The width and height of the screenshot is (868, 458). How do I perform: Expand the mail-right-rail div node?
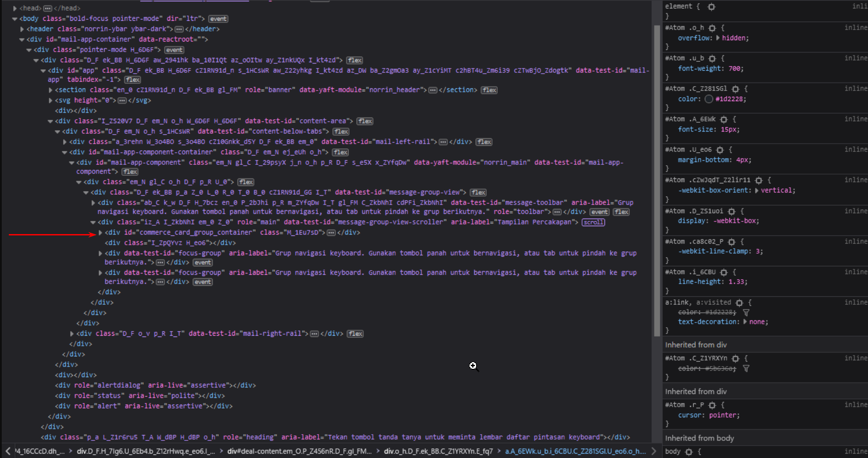pyautogui.click(x=71, y=334)
